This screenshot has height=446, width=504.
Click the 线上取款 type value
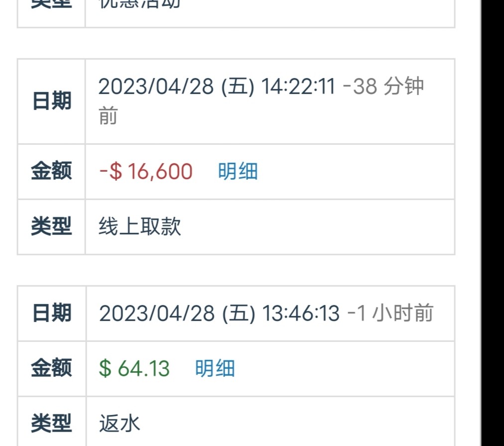(140, 227)
